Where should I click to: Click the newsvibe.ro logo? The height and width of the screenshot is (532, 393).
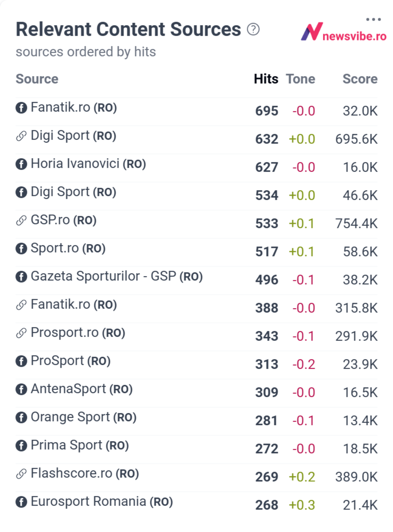click(x=344, y=32)
